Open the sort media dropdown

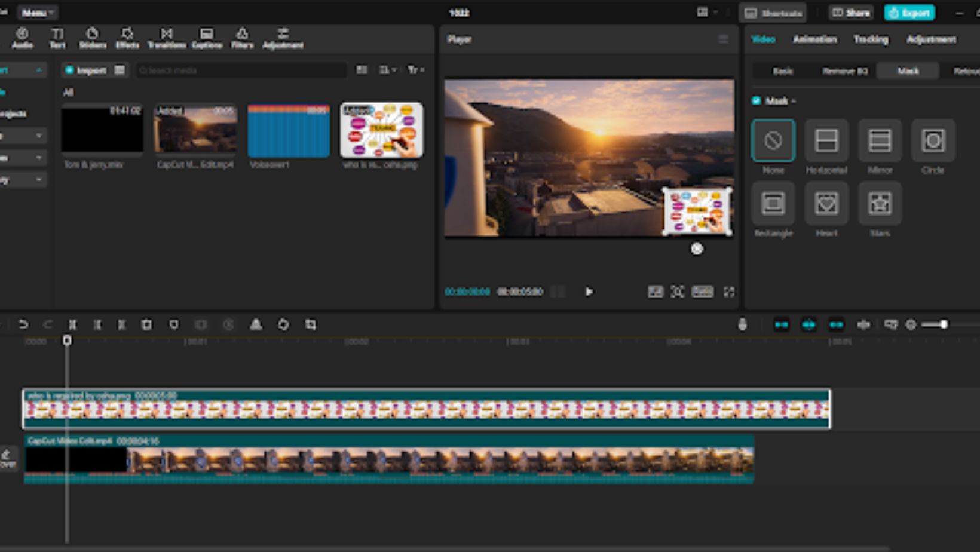pos(388,70)
